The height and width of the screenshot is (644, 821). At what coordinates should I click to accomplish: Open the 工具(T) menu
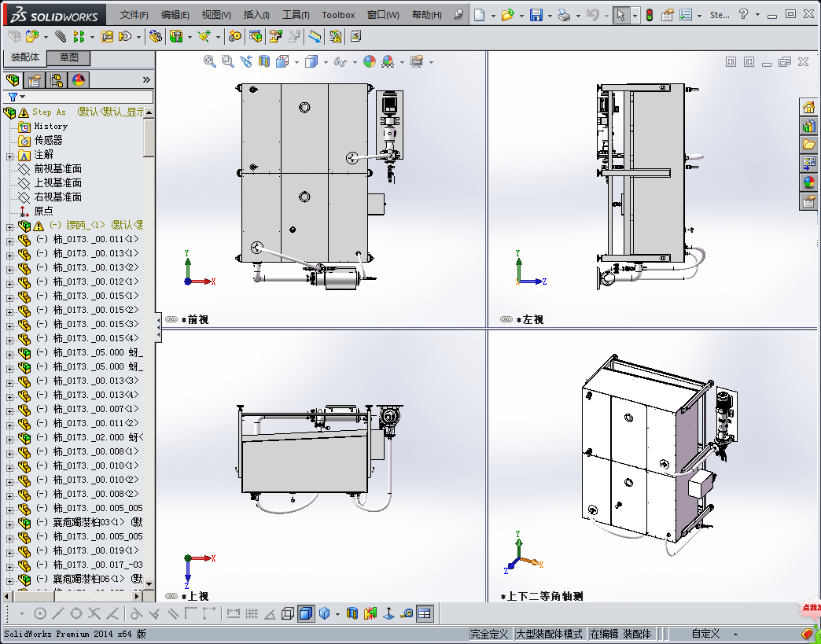tap(296, 15)
